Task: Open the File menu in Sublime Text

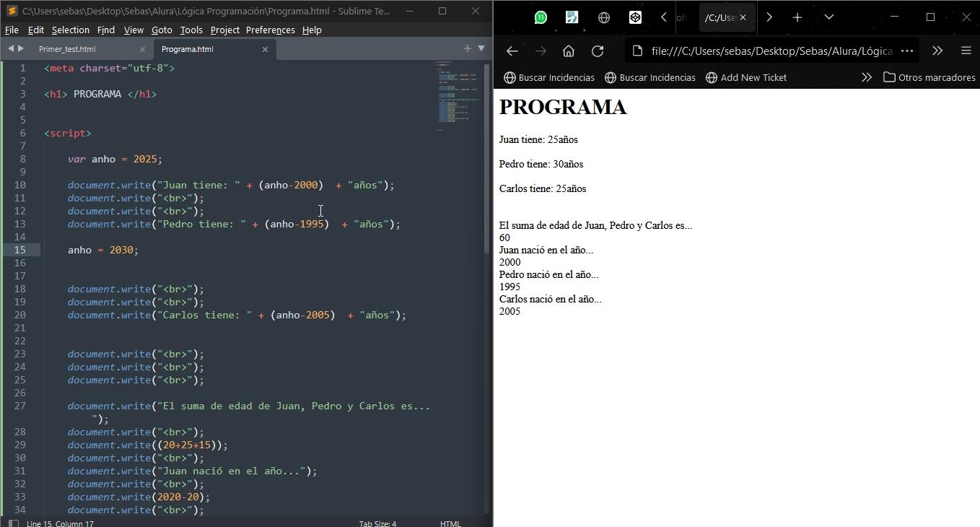Action: 12,30
